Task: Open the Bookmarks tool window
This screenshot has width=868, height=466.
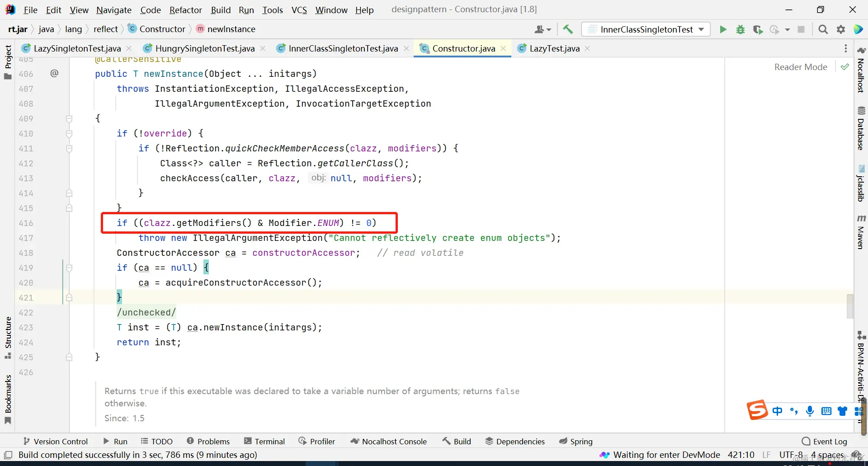Action: [8, 400]
